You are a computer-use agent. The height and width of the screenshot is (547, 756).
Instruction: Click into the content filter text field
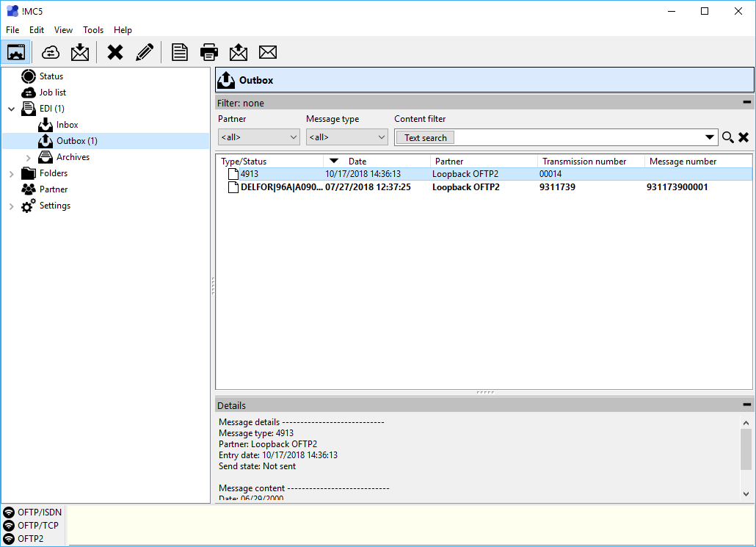pyautogui.click(x=578, y=137)
